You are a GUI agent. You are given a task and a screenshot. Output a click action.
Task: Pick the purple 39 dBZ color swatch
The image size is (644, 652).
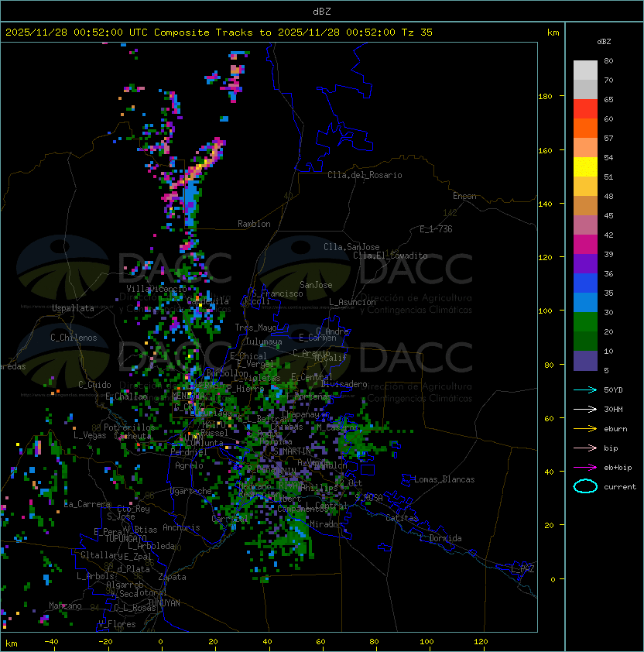585,264
